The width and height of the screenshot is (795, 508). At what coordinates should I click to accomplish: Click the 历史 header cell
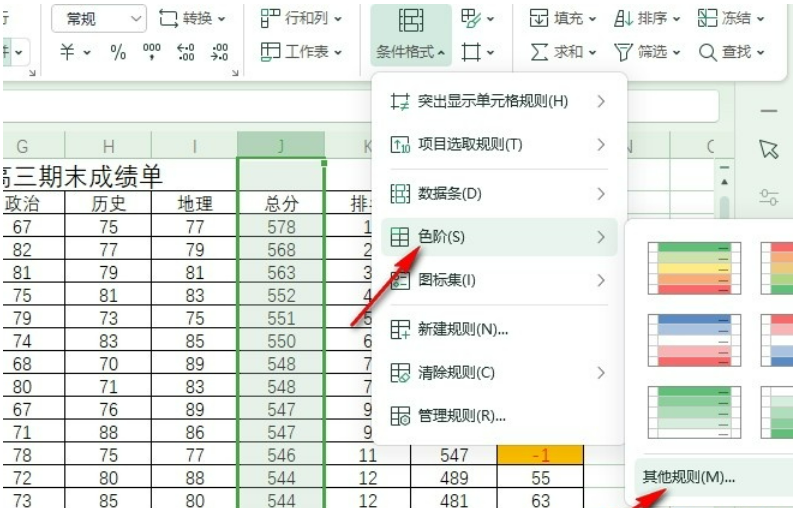click(x=108, y=203)
